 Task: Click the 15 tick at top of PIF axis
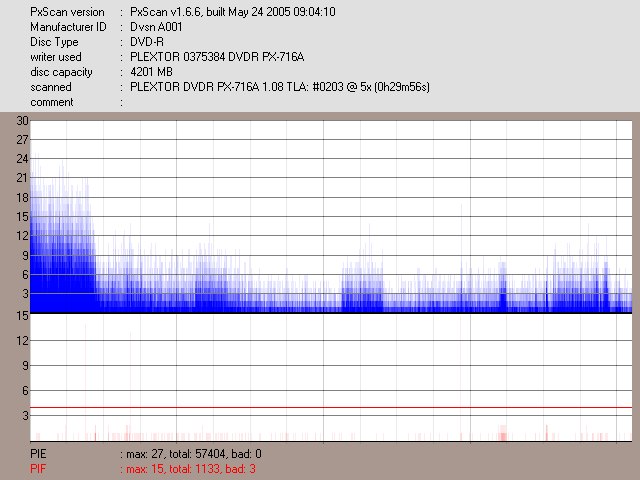click(x=22, y=316)
